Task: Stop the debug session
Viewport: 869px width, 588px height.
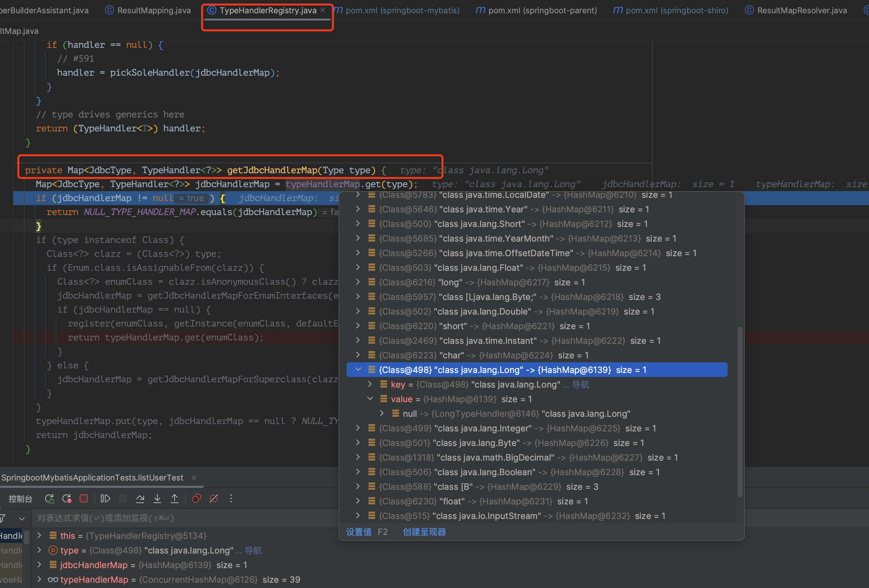Action: (x=84, y=499)
